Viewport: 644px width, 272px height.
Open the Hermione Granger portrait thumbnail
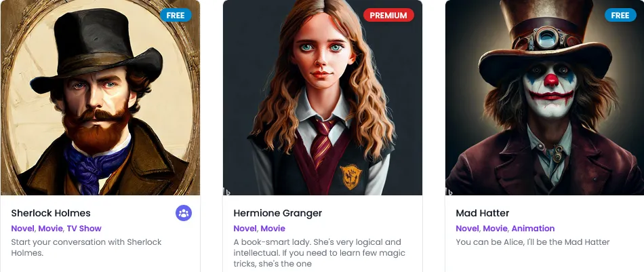323,98
